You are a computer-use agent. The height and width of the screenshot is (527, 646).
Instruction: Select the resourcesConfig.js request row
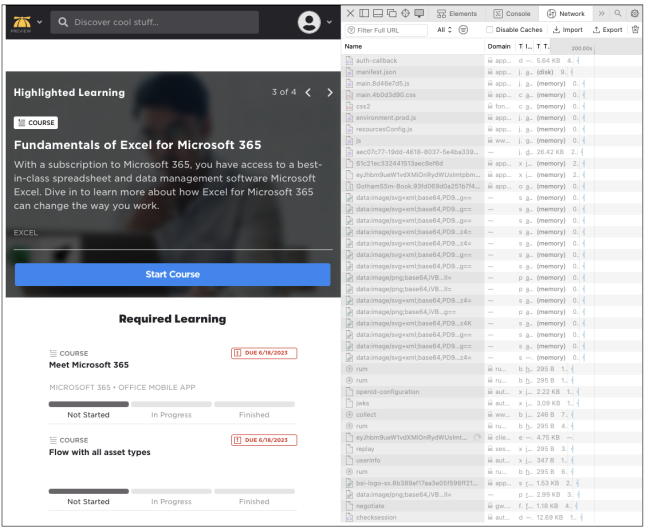coord(492,129)
